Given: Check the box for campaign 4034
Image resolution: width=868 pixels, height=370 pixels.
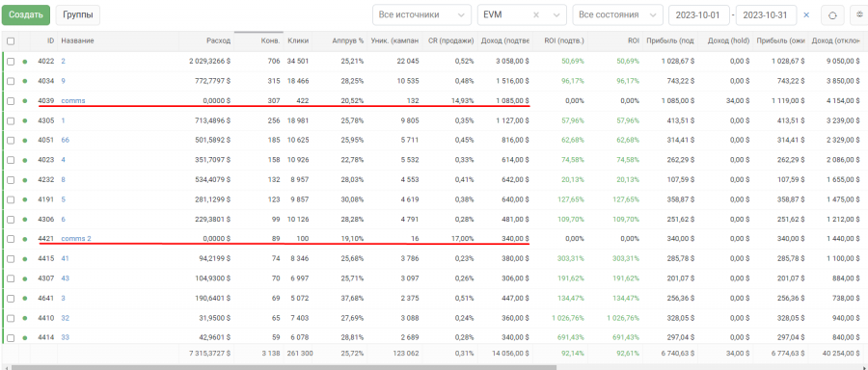Looking at the screenshot, I should [x=11, y=81].
